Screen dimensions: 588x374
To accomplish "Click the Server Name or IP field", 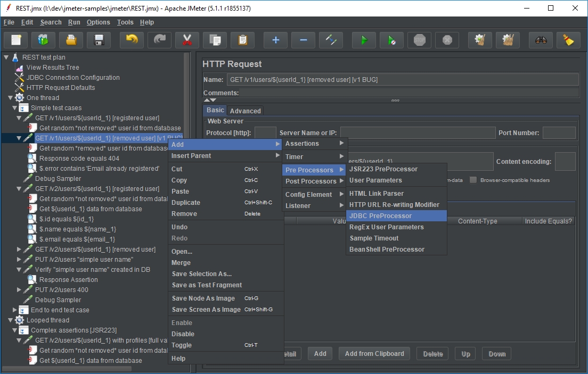I will click(x=418, y=132).
